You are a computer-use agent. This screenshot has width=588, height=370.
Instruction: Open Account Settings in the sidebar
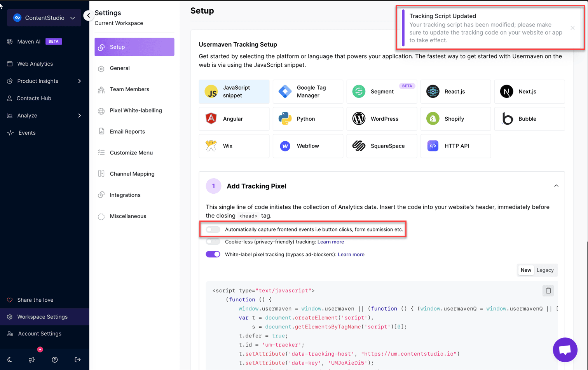click(x=40, y=334)
